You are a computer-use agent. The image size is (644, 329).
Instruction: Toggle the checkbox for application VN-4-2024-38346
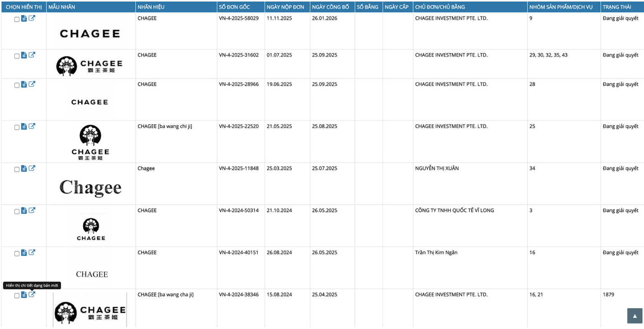17,296
